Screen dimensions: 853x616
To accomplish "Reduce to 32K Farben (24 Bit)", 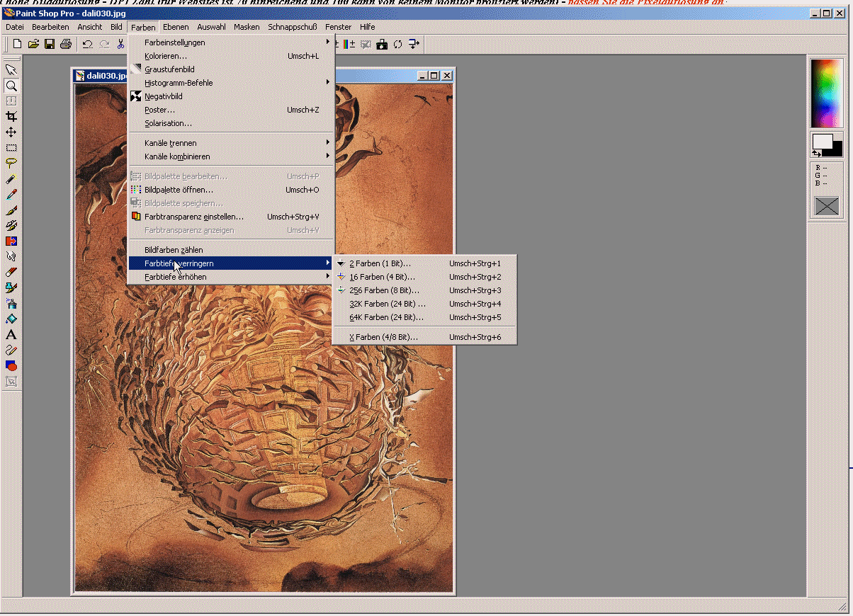I will point(424,304).
